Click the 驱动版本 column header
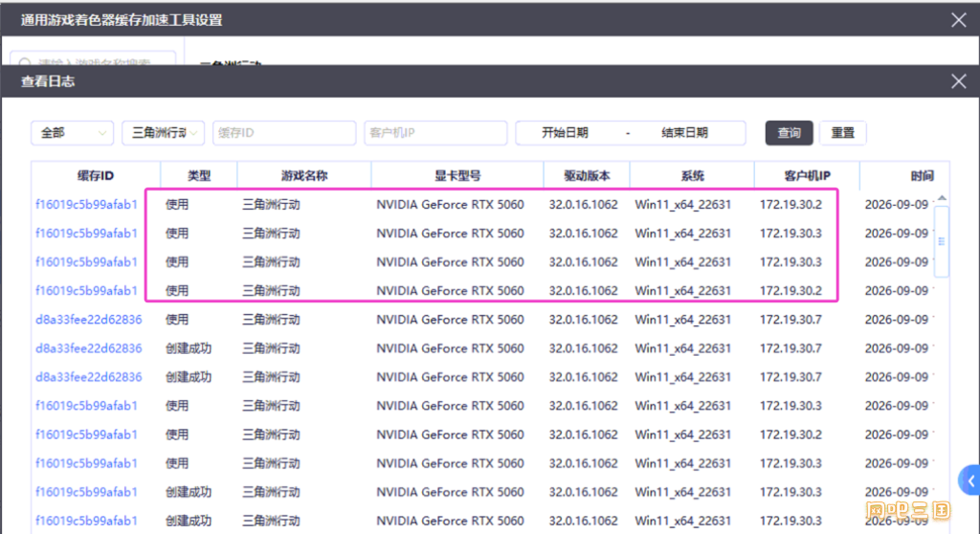The image size is (980, 534). click(x=587, y=176)
